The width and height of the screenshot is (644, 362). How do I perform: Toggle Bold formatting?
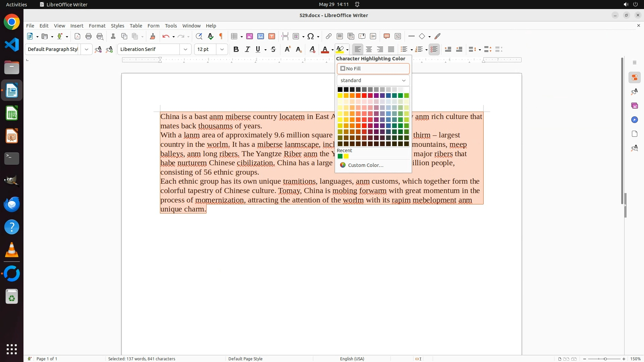pyautogui.click(x=236, y=49)
